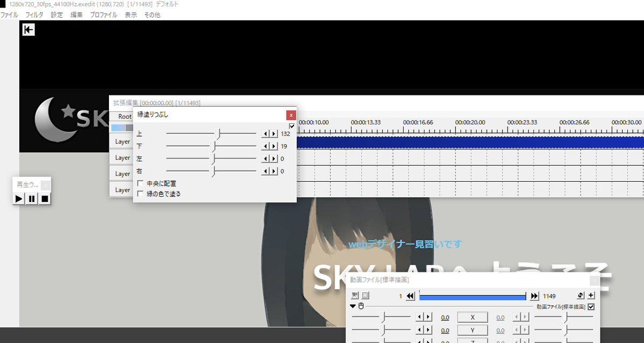Open the ファイル menu
Screen dimensions: 644x343
(x=9, y=15)
